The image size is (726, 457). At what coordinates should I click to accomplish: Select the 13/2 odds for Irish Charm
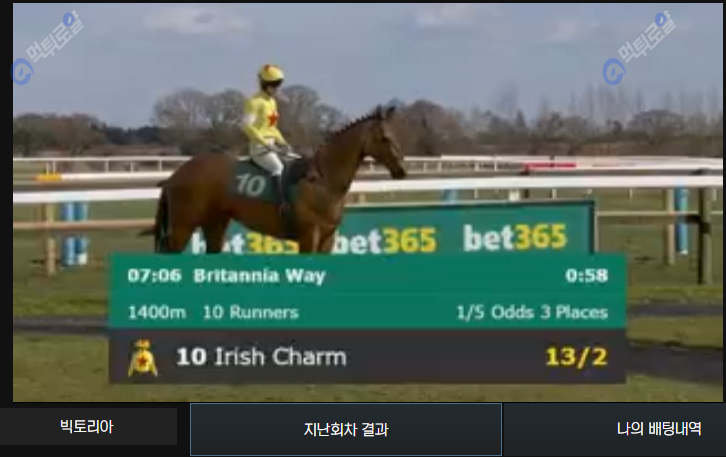coord(576,357)
